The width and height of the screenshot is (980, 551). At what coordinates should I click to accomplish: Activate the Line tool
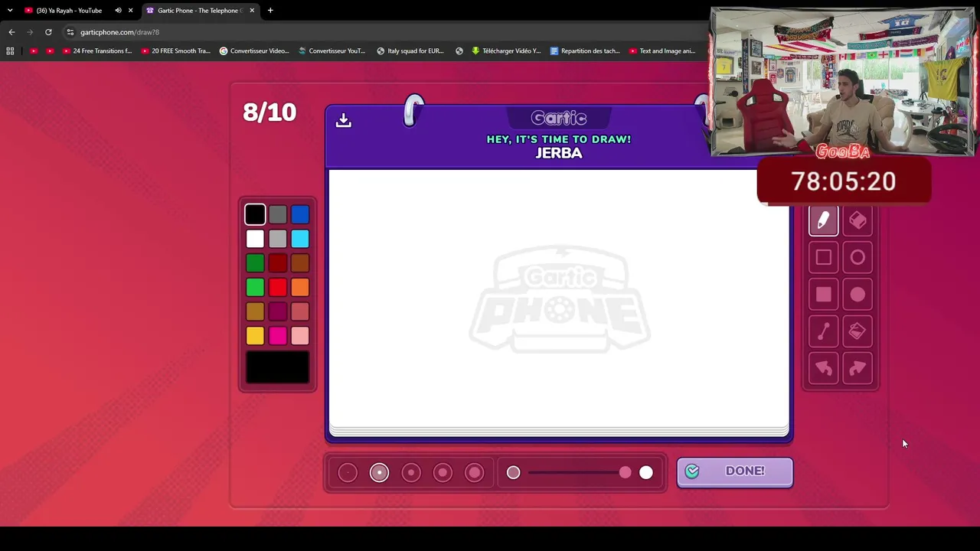click(823, 331)
